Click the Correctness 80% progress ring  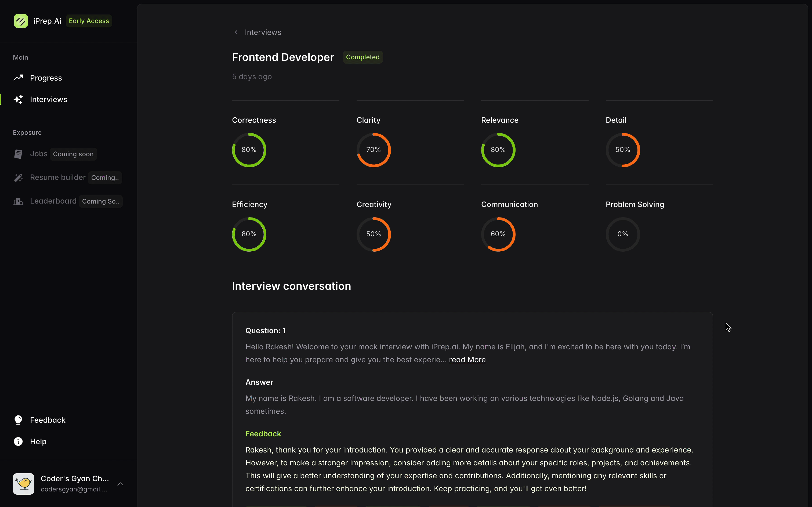pos(249,150)
